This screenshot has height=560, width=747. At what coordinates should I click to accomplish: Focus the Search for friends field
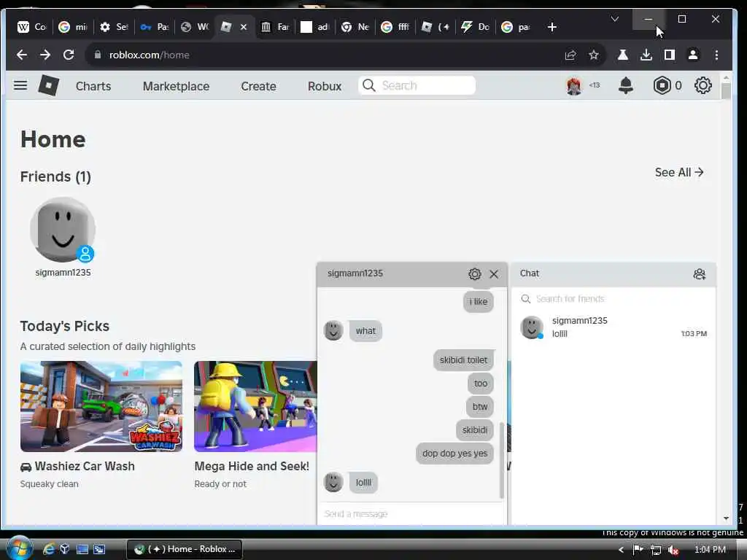(614, 299)
